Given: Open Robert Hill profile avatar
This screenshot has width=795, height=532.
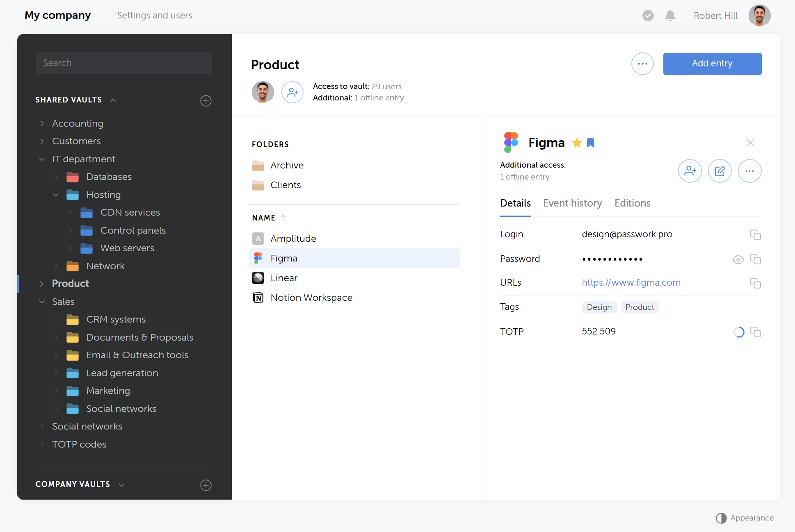Looking at the screenshot, I should pos(759,16).
